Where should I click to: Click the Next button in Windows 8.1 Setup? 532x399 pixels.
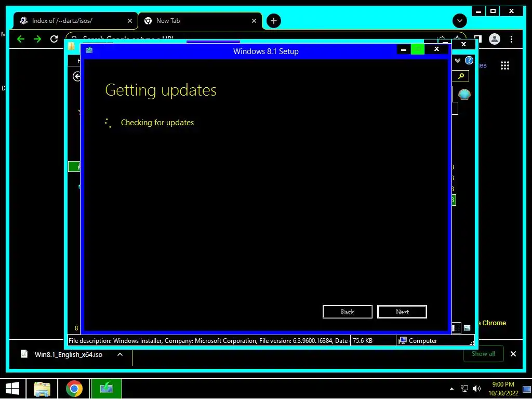click(x=402, y=312)
